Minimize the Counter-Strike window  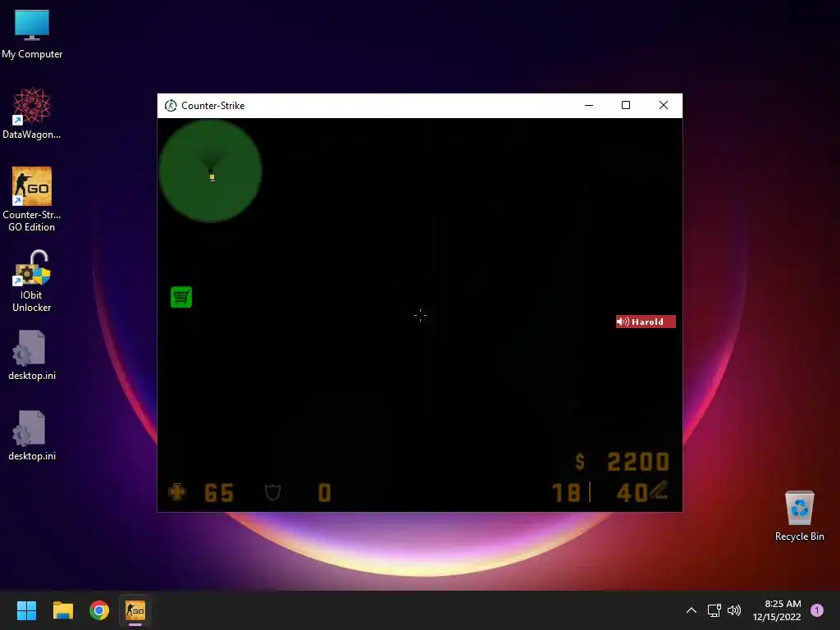pos(589,106)
